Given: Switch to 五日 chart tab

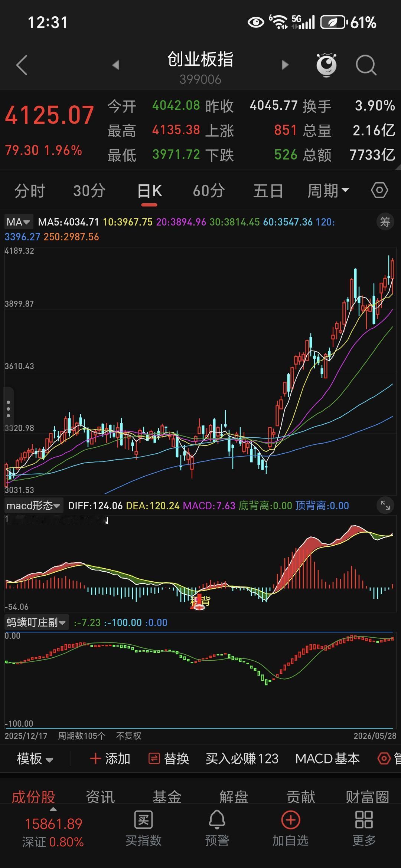Looking at the screenshot, I should point(268,191).
